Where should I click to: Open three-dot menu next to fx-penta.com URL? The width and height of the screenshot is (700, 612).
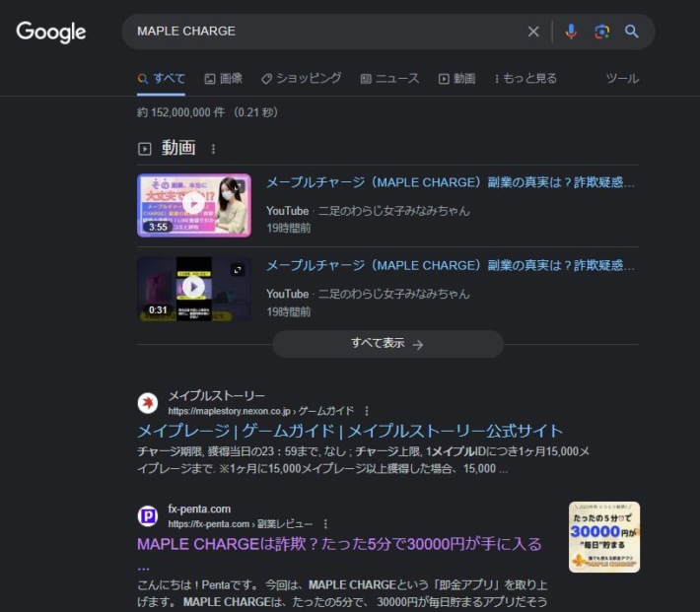[x=325, y=523]
